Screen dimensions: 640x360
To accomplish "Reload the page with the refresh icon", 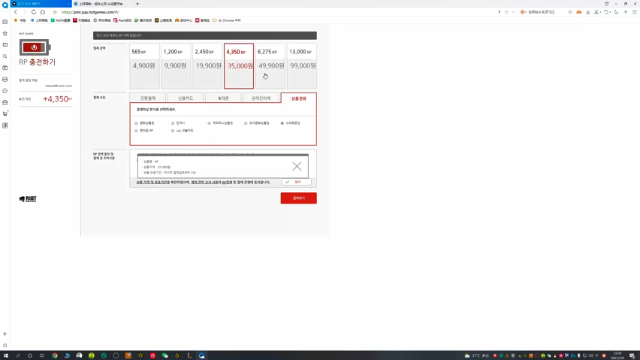I will (x=33, y=12).
